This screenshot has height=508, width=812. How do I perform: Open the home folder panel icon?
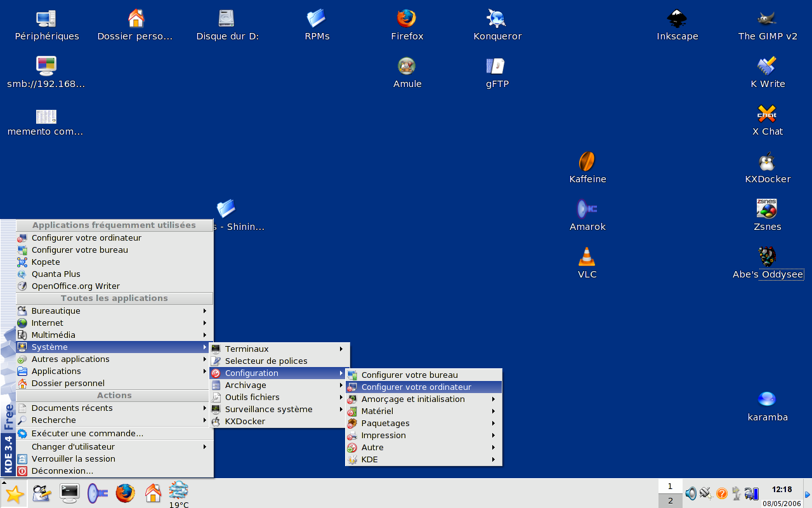[x=153, y=493]
